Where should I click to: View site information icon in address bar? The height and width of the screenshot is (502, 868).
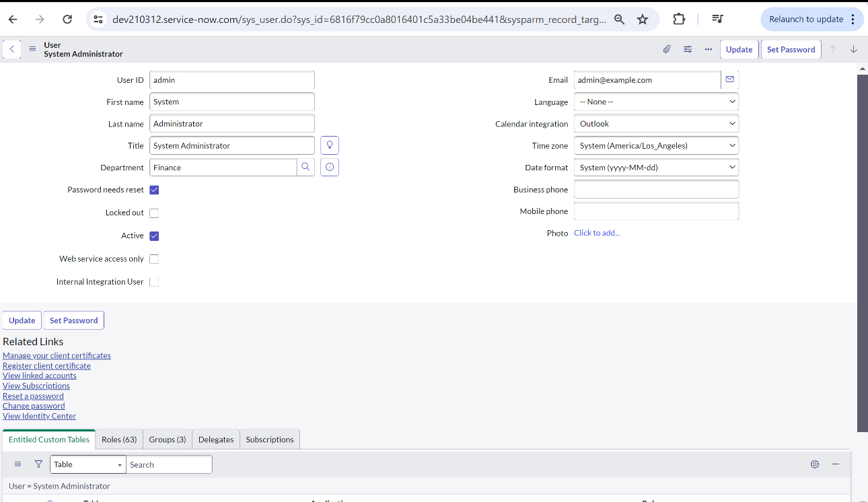point(98,20)
